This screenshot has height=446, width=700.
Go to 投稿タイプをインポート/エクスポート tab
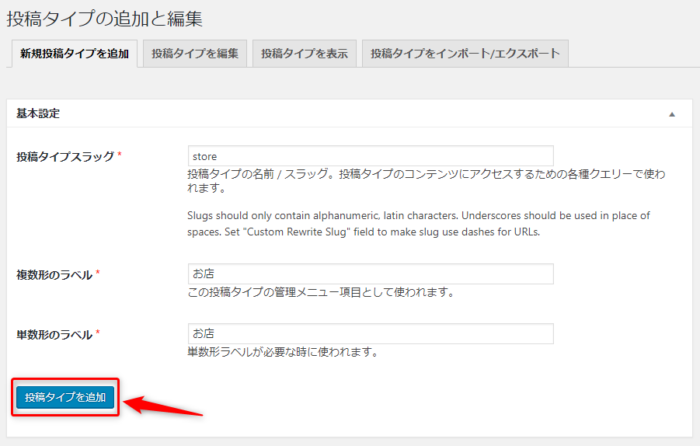(465, 54)
